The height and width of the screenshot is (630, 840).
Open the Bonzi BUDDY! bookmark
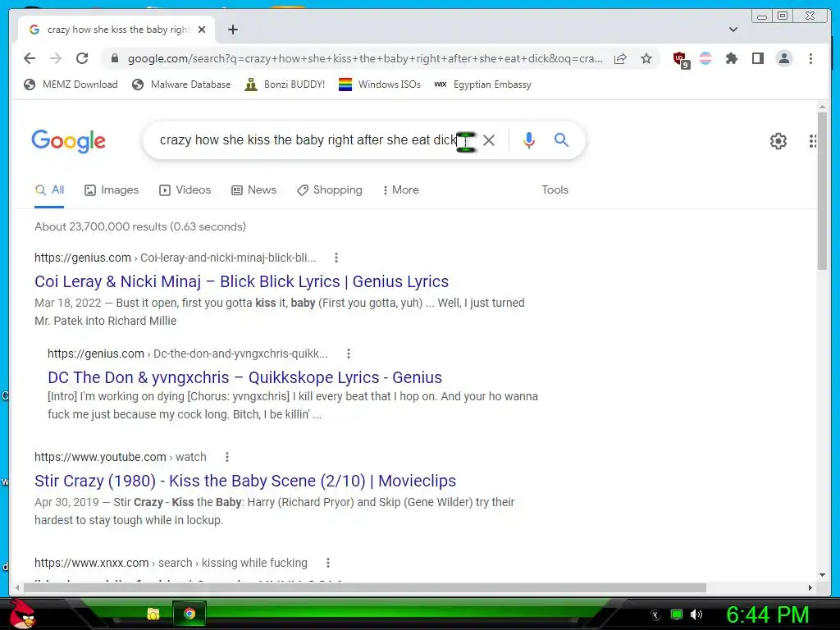tap(285, 84)
